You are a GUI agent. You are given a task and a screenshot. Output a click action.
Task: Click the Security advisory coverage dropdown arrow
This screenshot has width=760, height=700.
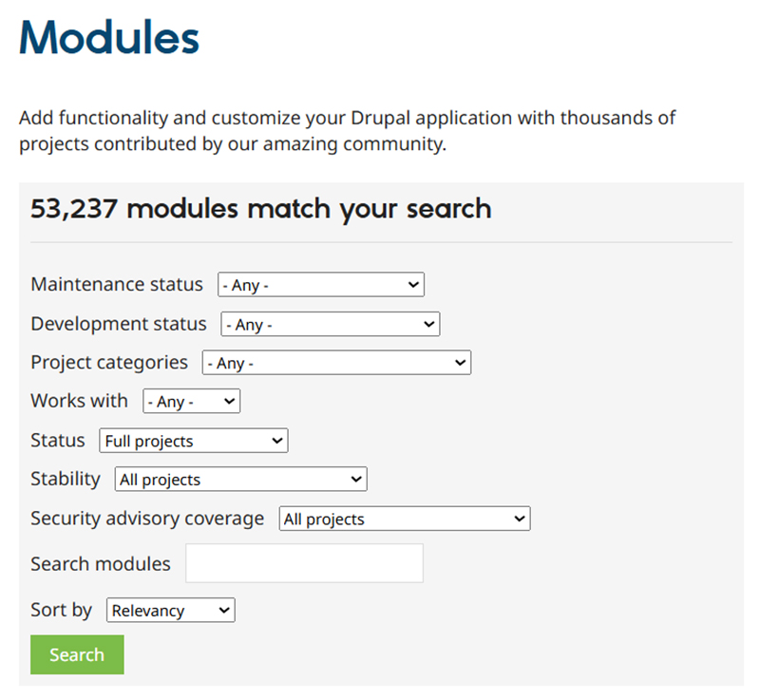520,519
